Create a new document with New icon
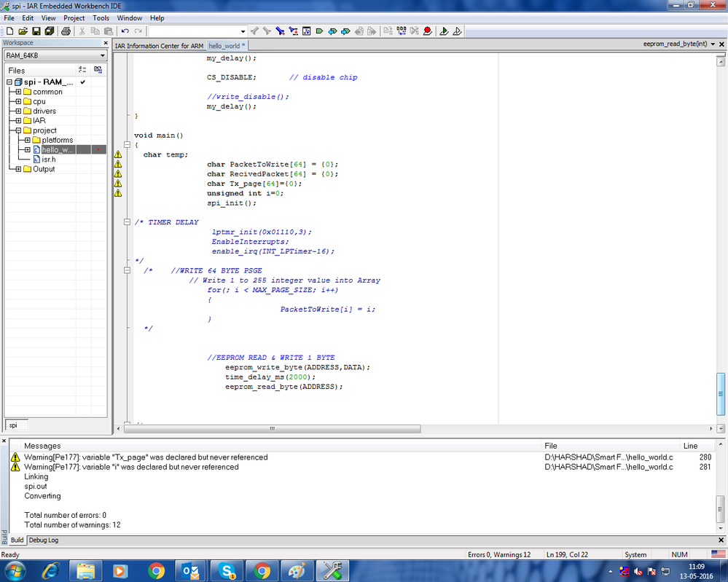This screenshot has height=582, width=728. (9, 31)
